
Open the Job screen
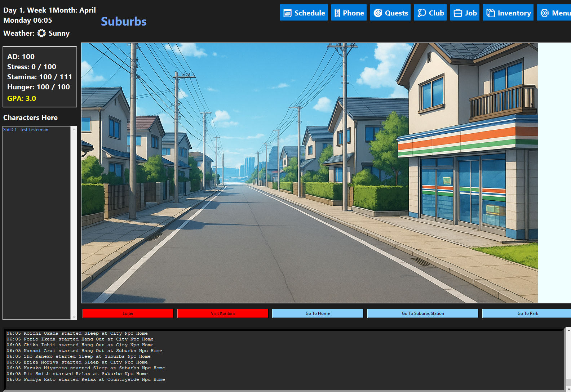[465, 13]
